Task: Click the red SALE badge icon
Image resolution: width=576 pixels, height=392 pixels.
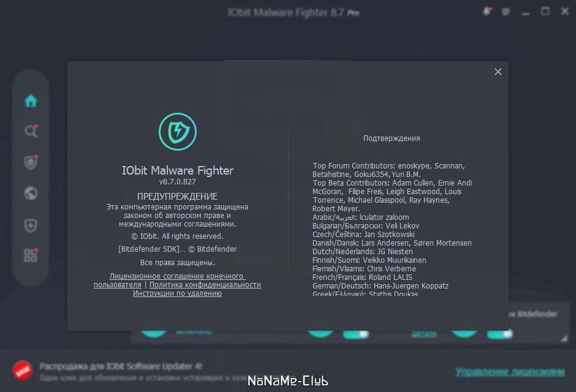Action: 23,370
